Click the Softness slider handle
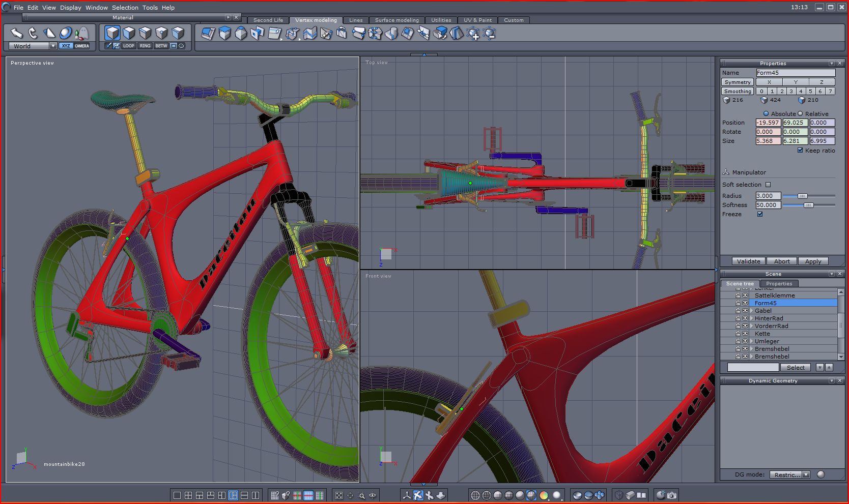This screenshot has height=504, width=849. pyautogui.click(x=808, y=205)
